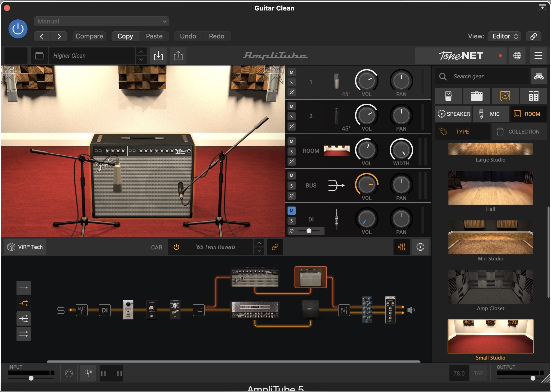
Task: Mute mic channel 2
Action: tap(291, 107)
